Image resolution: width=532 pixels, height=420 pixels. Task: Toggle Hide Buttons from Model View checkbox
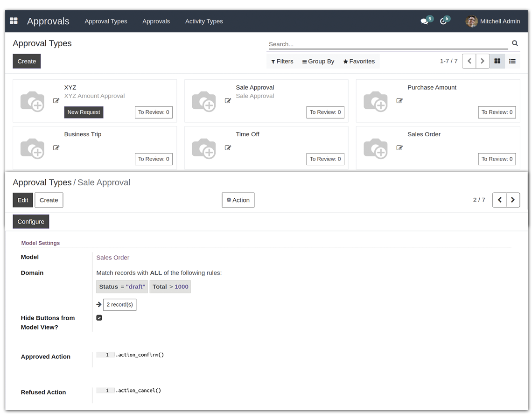(99, 318)
